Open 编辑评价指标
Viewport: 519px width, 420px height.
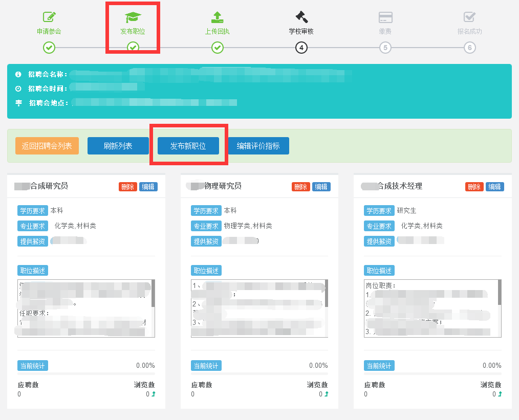(258, 146)
